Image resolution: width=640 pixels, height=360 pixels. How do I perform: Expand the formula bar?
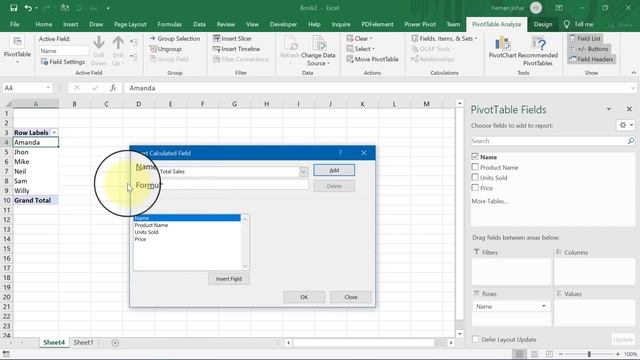coord(633,88)
